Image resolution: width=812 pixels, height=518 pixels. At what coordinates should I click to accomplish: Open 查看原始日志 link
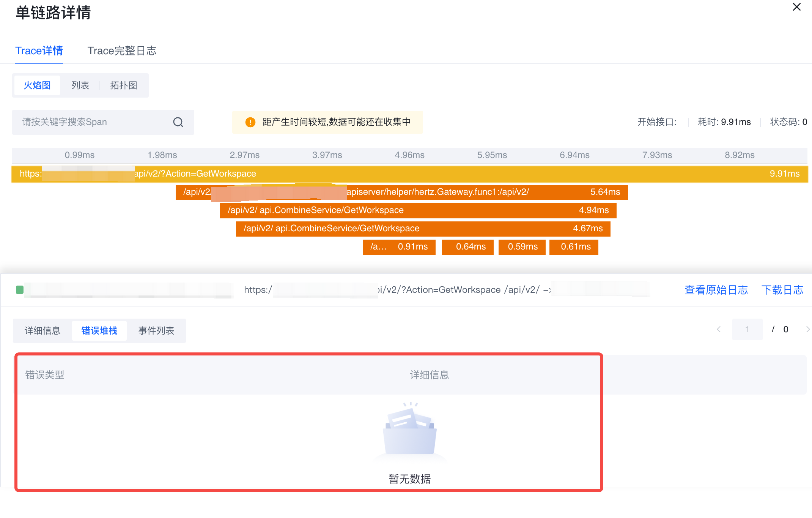pyautogui.click(x=716, y=290)
